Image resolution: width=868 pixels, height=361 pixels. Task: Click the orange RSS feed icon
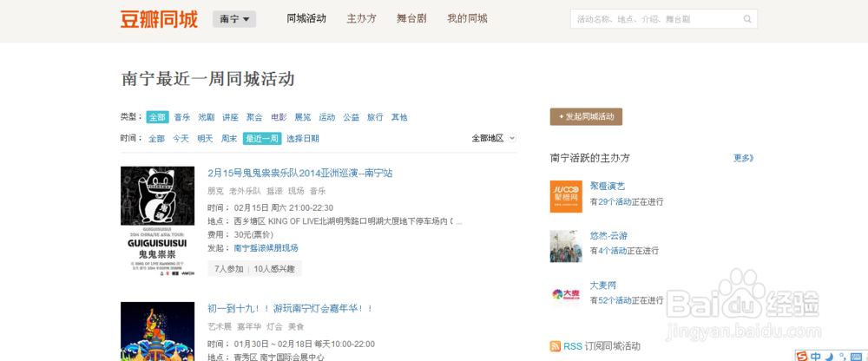pos(556,346)
